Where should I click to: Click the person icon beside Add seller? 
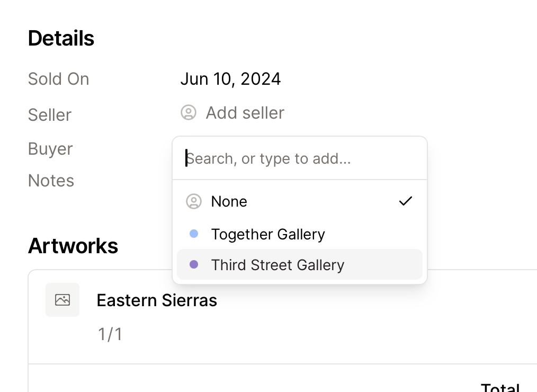189,113
